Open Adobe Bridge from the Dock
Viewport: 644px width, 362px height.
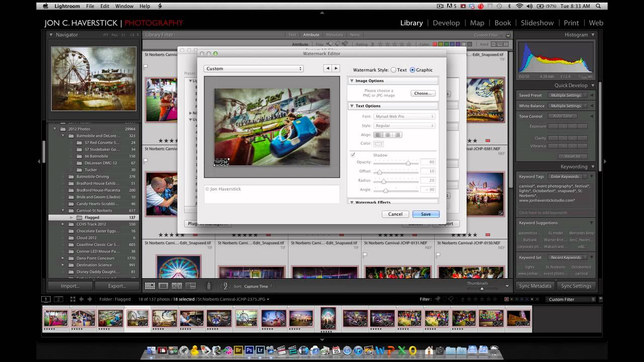click(x=238, y=350)
